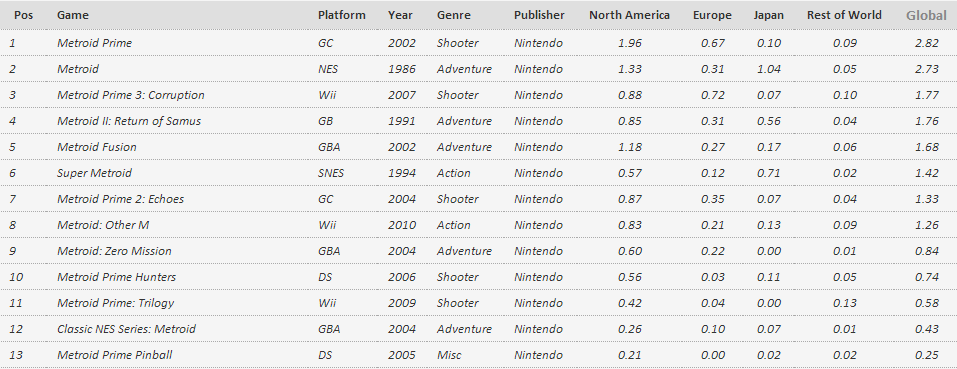The image size is (957, 369).
Task: Click the Europe column header
Action: (712, 15)
